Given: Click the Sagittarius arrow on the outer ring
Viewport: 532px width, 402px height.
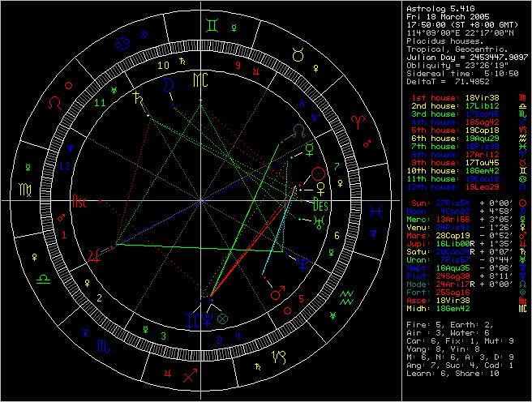Looking at the screenshot, I should click(189, 374).
